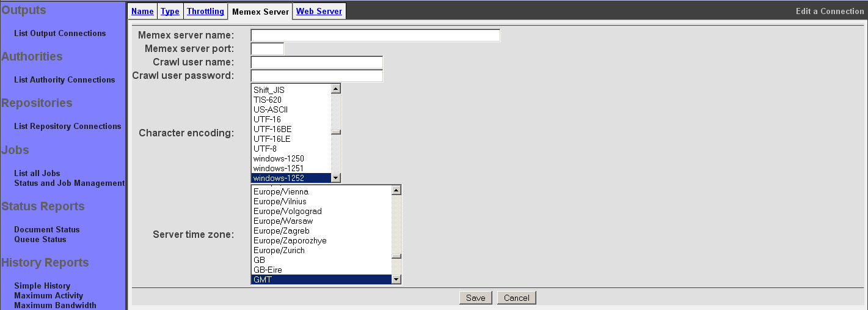Go to Status and Job Management

point(69,183)
